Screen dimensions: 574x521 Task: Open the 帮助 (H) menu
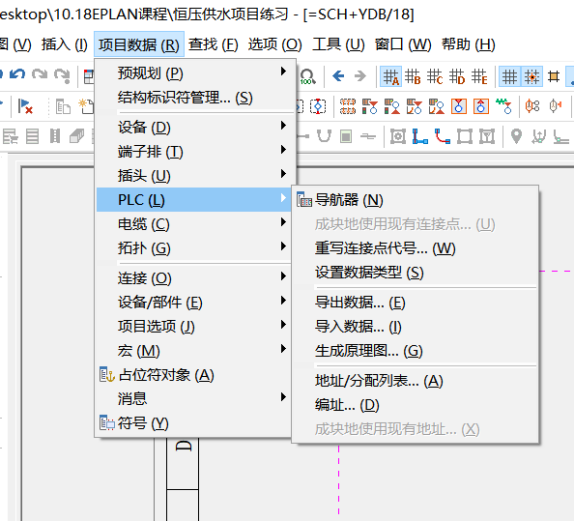tap(468, 45)
